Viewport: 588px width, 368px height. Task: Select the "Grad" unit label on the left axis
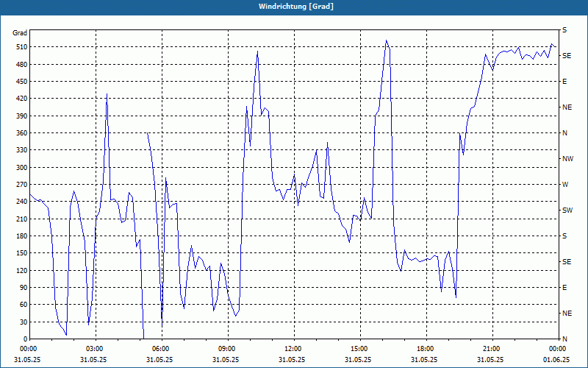(x=20, y=33)
